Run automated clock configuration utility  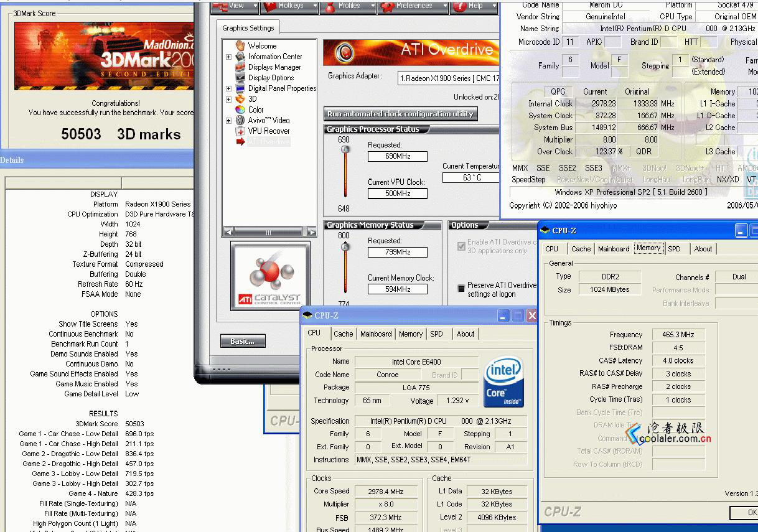[x=401, y=114]
